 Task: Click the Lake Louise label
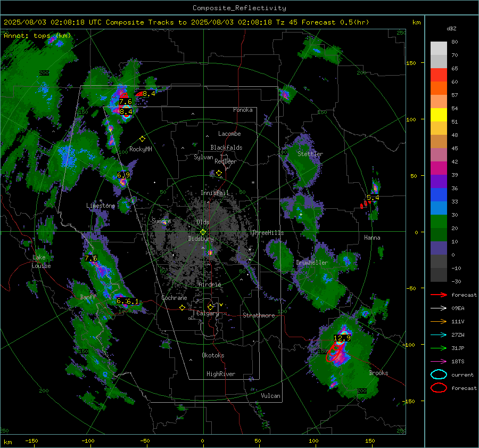tap(42, 262)
